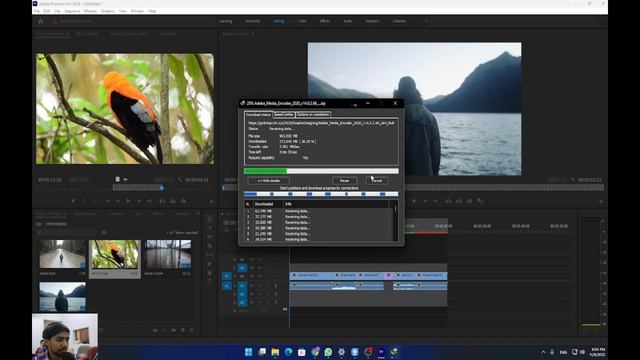The width and height of the screenshot is (640, 360).
Task: Select the lake and mountain clip thumbnail
Action: pyautogui.click(x=62, y=297)
